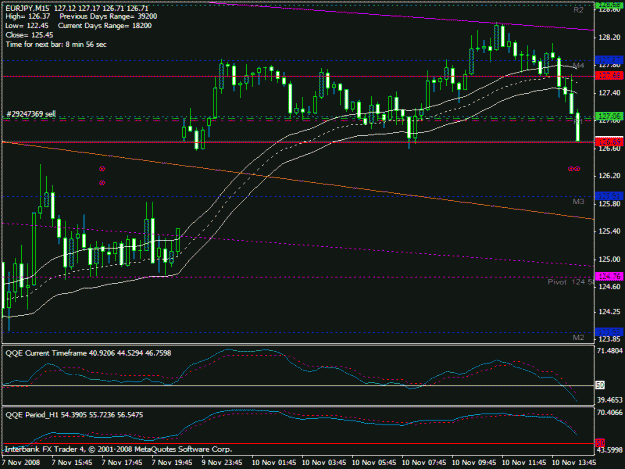The image size is (625, 469).
Task: Click the M3 midpoint level label
Action: (578, 202)
